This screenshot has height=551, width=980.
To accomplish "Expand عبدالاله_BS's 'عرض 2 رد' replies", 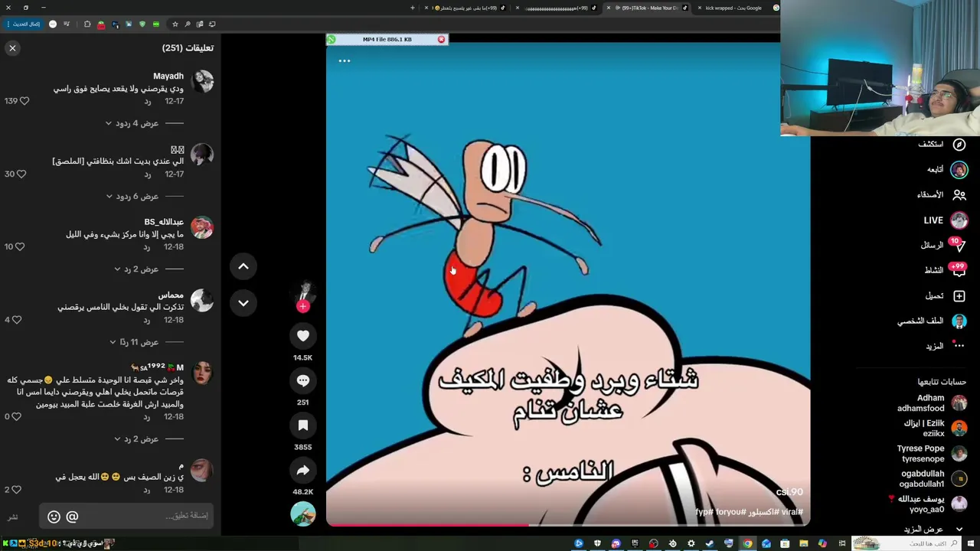I will (x=136, y=269).
